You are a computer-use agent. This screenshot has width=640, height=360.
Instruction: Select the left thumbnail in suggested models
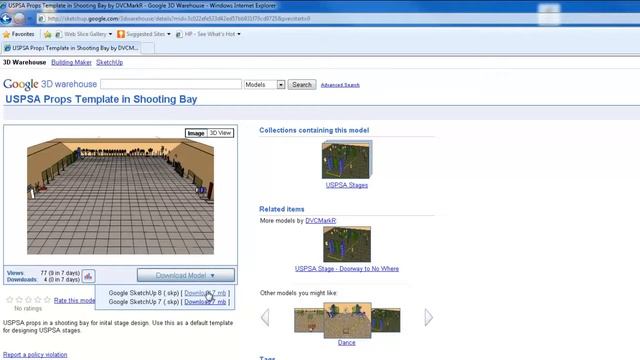309,320
